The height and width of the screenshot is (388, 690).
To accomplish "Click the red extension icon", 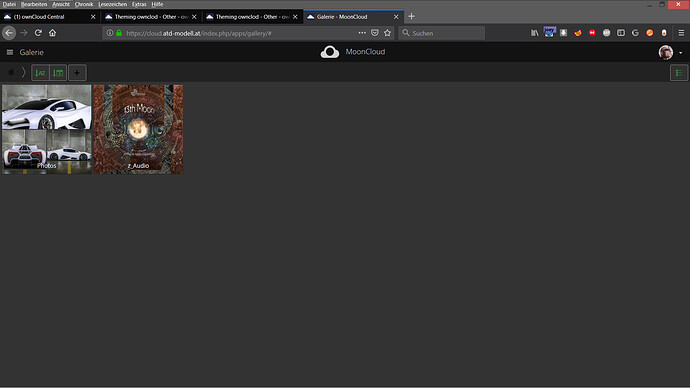I will coord(592,33).
